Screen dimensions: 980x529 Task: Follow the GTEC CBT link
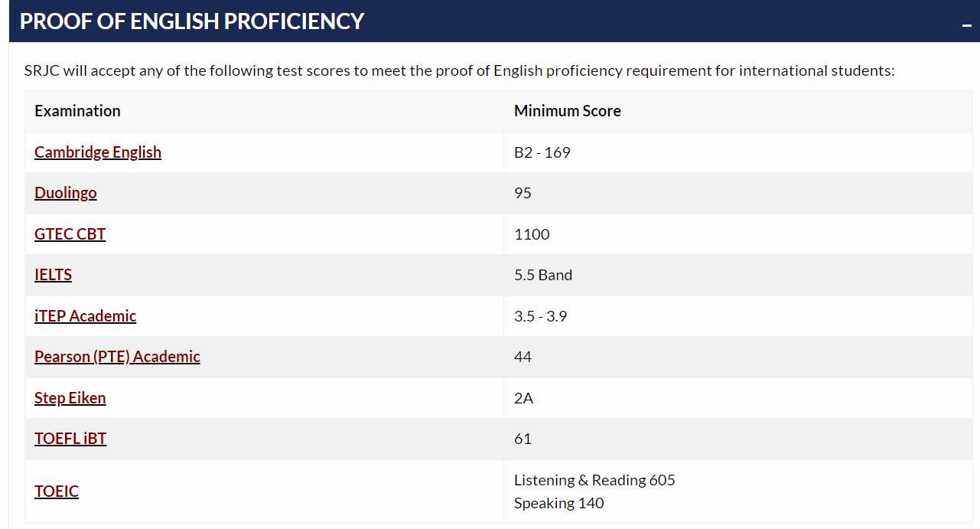coord(70,234)
